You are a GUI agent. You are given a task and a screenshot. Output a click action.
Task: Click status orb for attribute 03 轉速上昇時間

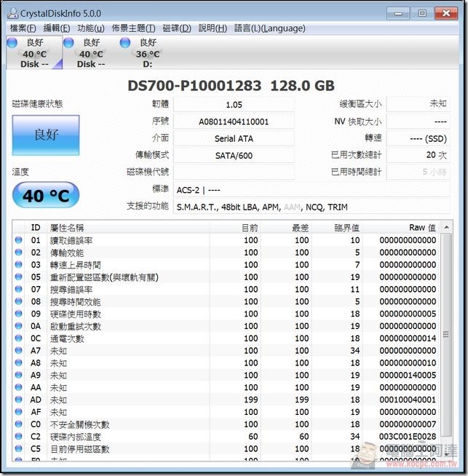point(18,264)
